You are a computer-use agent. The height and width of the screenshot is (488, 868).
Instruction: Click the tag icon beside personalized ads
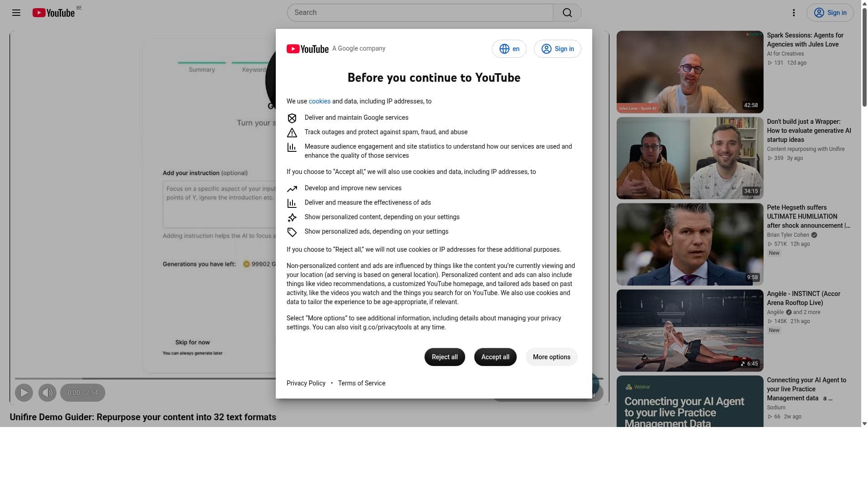click(x=292, y=232)
